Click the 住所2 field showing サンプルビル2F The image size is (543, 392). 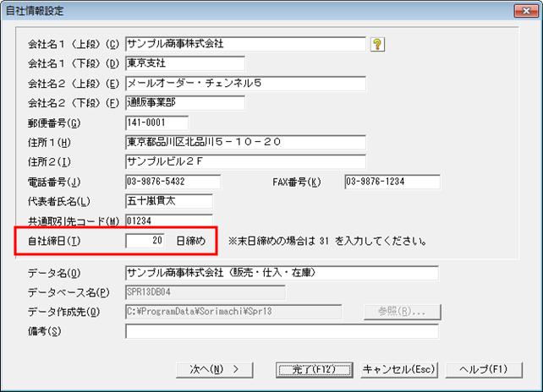245,161
